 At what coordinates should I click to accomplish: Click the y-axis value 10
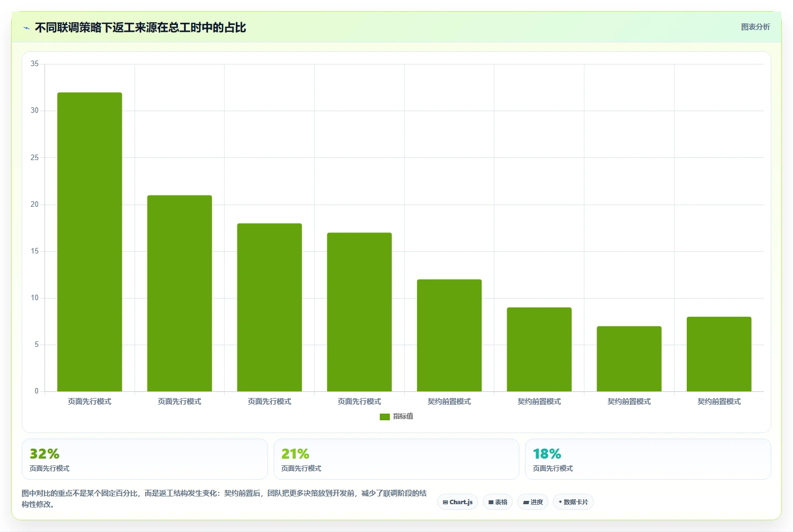tap(34, 298)
